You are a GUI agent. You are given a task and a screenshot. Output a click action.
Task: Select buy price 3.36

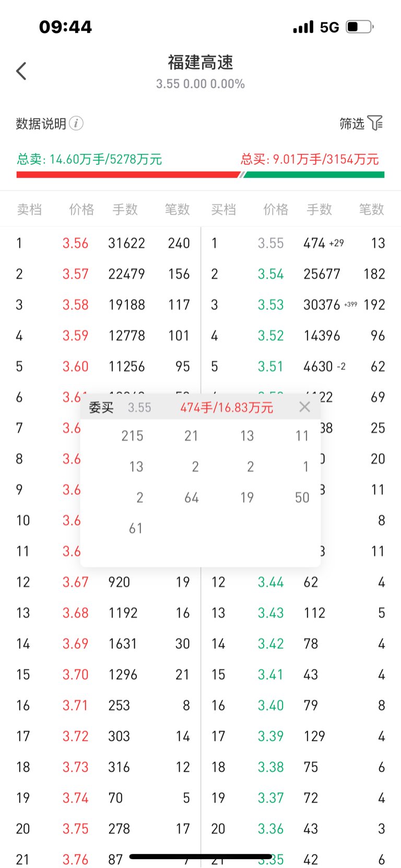click(x=271, y=829)
